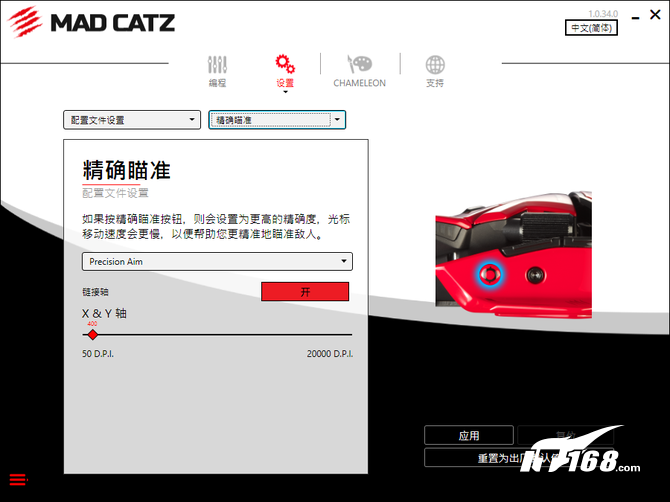Click the 应用 apply button
The width and height of the screenshot is (670, 502).
tap(469, 435)
